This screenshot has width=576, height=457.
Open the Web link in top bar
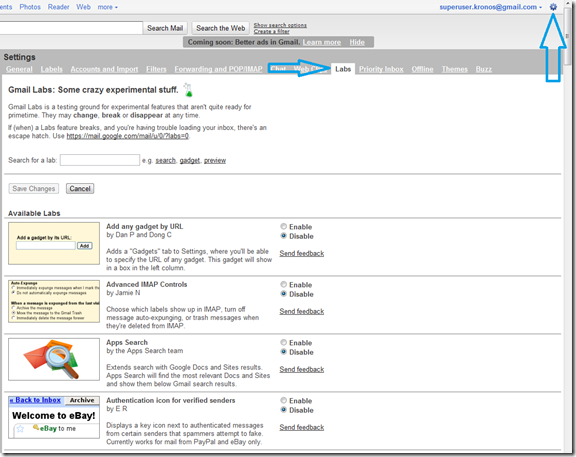click(x=83, y=7)
